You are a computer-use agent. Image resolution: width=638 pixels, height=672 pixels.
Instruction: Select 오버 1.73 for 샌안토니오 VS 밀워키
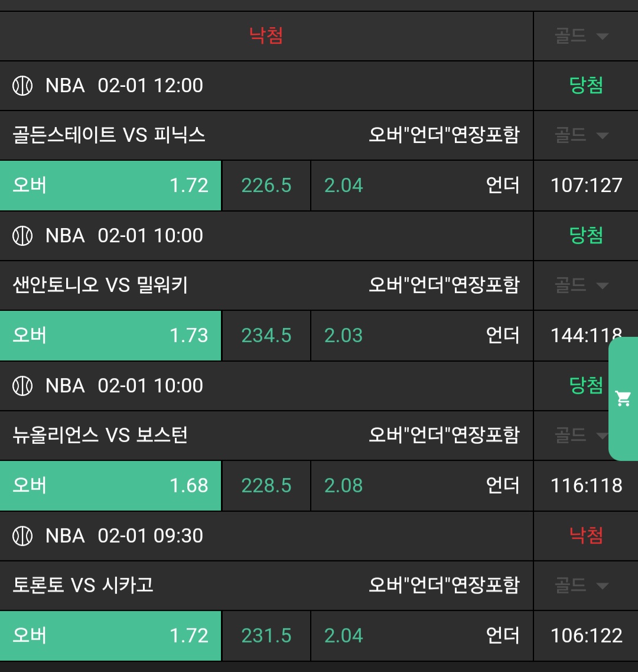pos(110,336)
